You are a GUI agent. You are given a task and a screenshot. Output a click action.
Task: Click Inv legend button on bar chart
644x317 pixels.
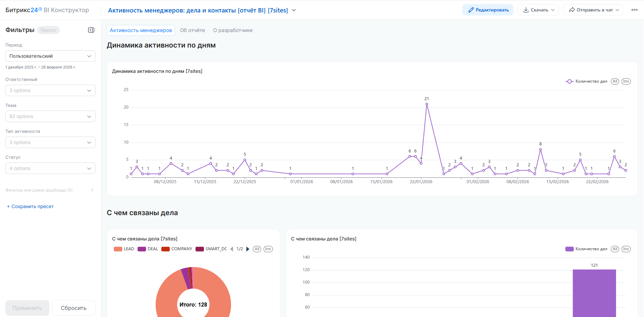coord(626,249)
